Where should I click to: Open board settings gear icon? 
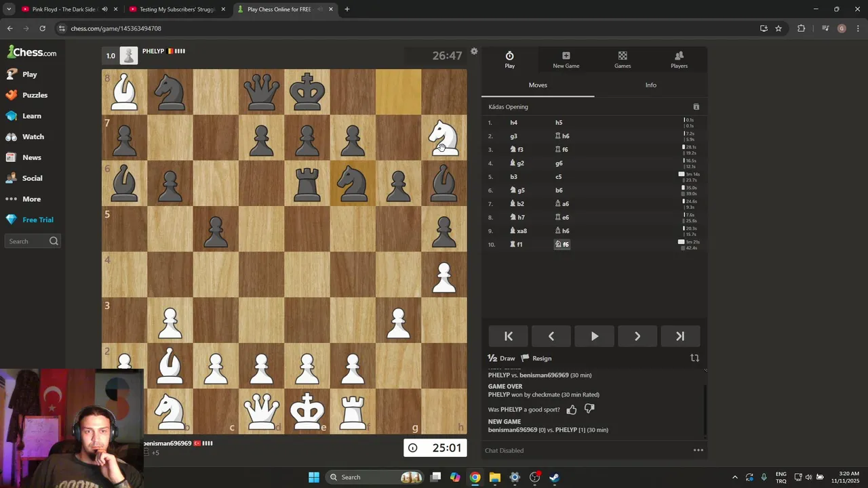pyautogui.click(x=474, y=52)
